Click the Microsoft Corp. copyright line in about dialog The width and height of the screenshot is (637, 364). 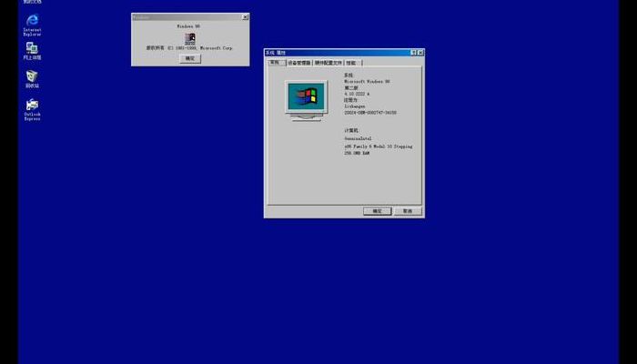(189, 48)
